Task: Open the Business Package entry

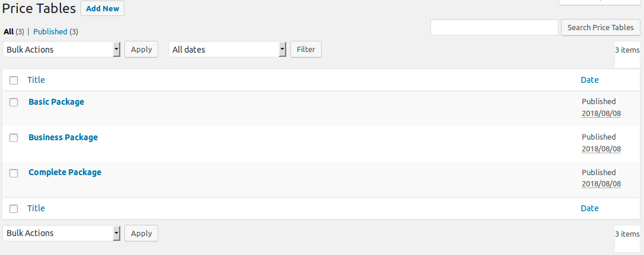Action: click(x=63, y=137)
